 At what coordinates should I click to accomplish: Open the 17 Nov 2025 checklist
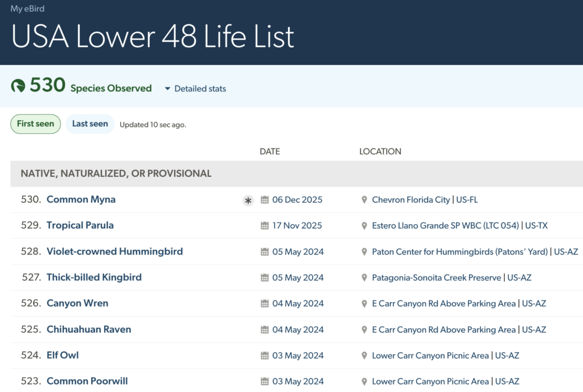pos(297,226)
